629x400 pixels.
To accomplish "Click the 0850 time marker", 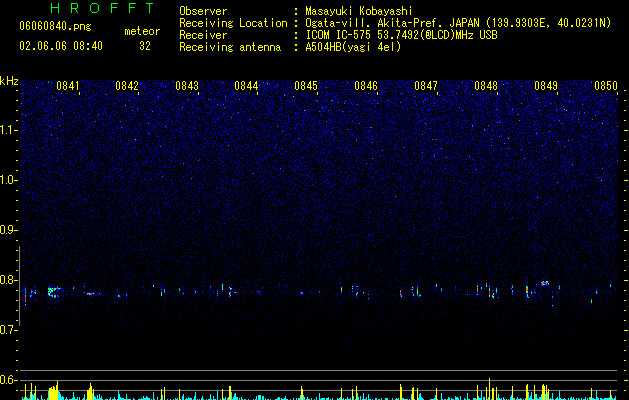I will click(606, 86).
